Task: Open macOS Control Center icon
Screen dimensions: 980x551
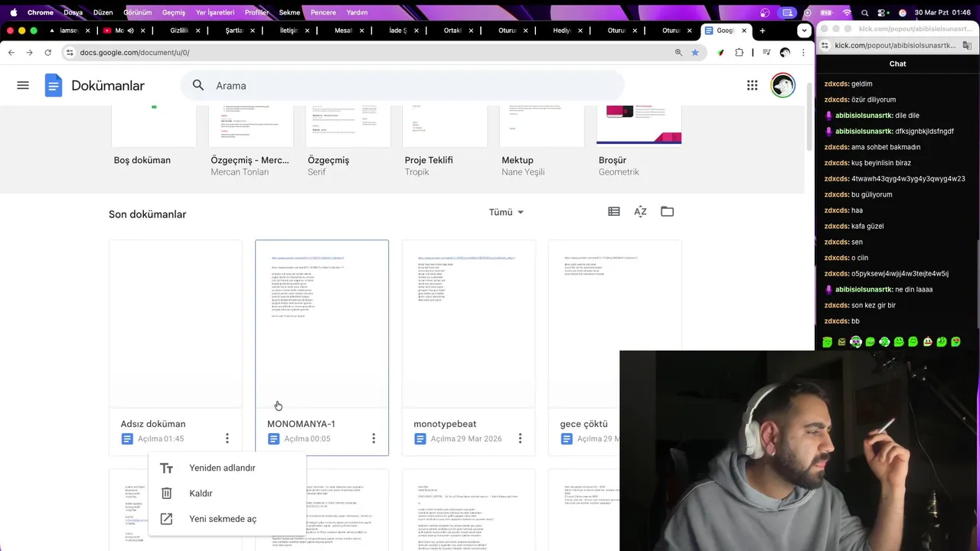Action: (x=883, y=12)
